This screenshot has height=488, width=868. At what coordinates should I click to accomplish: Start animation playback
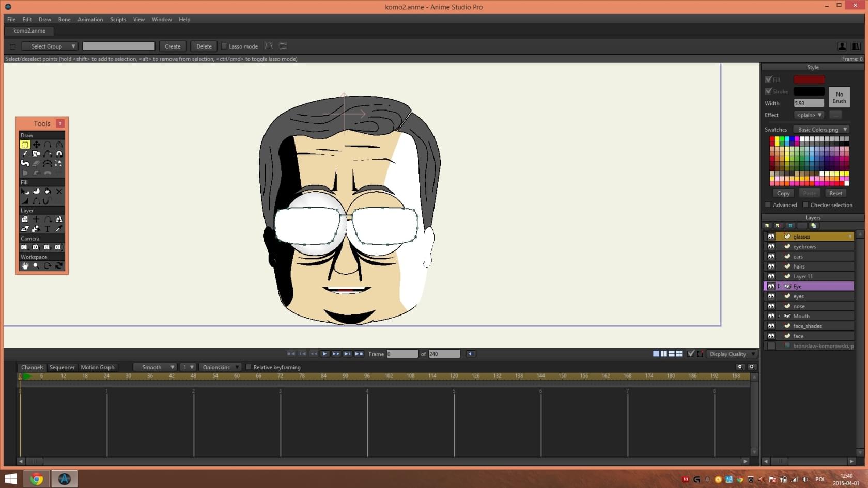pos(324,354)
